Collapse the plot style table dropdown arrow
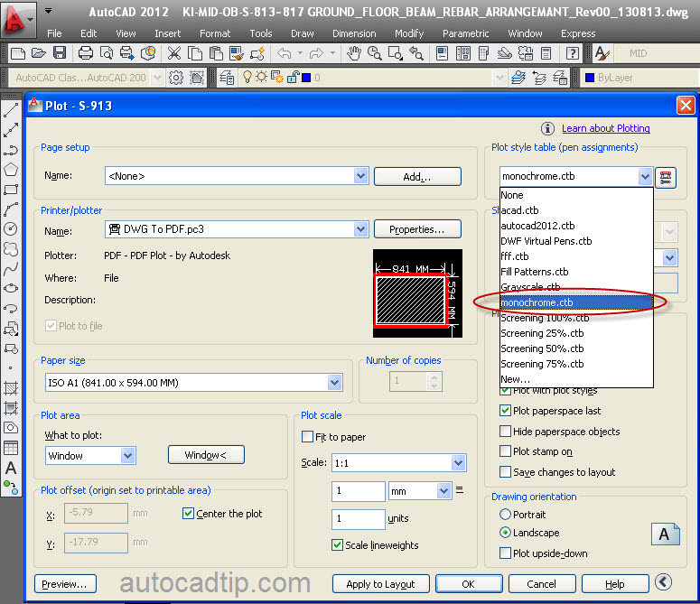 [645, 176]
